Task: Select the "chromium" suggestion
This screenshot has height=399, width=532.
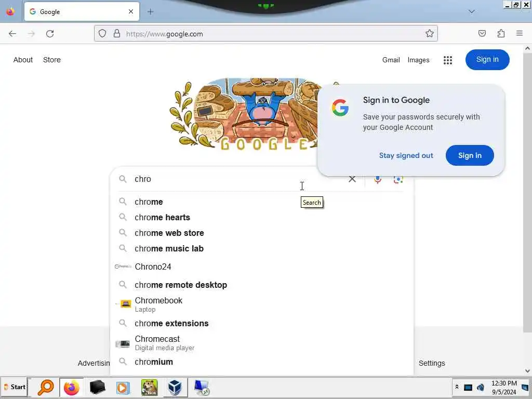Action: [x=261, y=362]
